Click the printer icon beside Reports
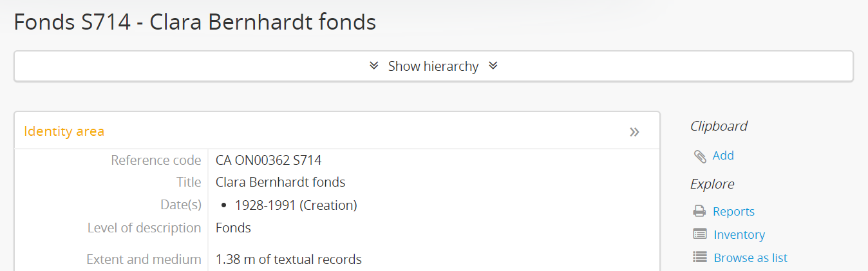868x271 pixels. [x=699, y=211]
